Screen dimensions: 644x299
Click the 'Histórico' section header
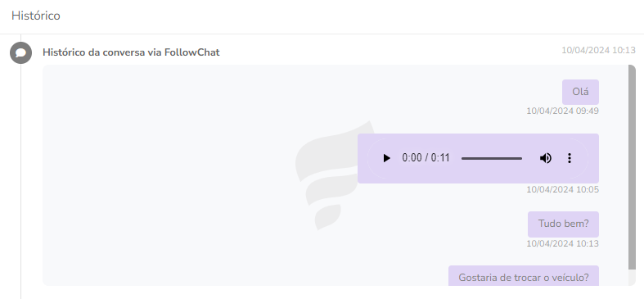point(36,16)
